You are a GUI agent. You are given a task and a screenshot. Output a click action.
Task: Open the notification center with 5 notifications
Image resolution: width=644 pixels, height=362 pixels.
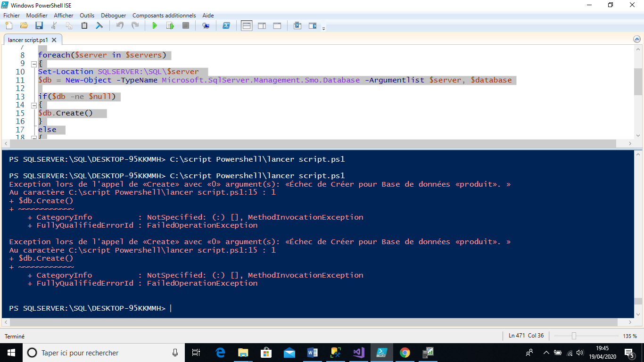(629, 353)
